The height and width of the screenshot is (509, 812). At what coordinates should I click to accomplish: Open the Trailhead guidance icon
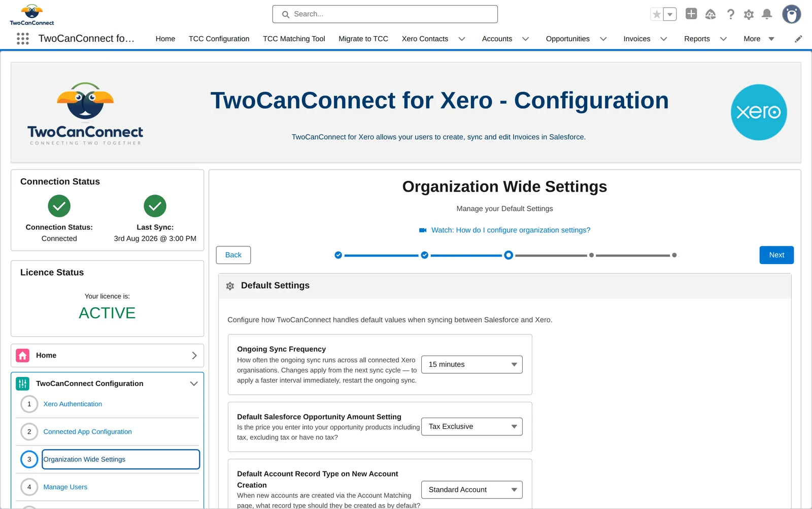click(x=710, y=14)
